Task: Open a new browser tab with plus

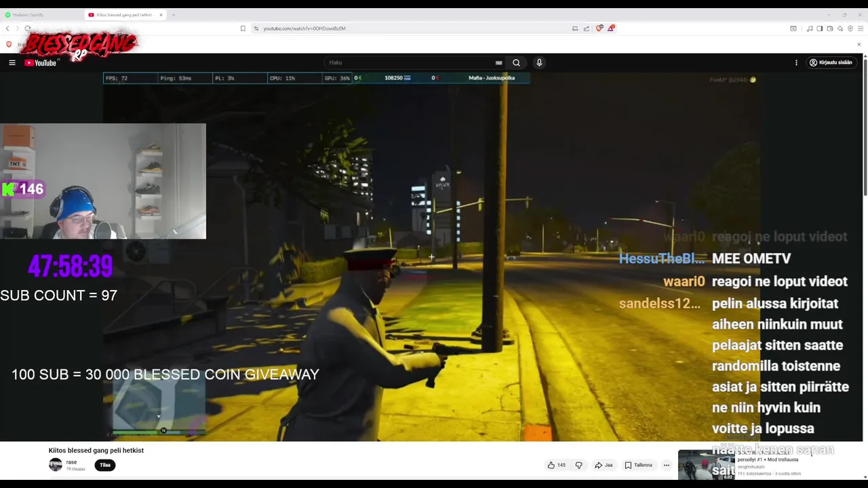Action: [x=174, y=14]
